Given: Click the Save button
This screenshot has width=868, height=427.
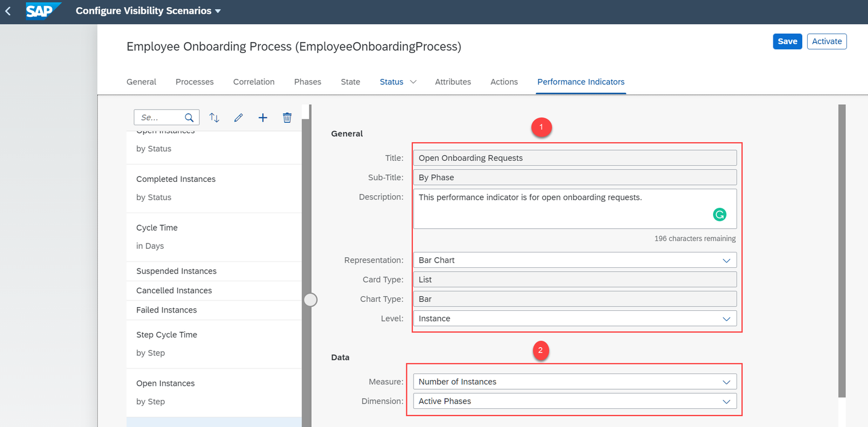Looking at the screenshot, I should click(787, 41).
